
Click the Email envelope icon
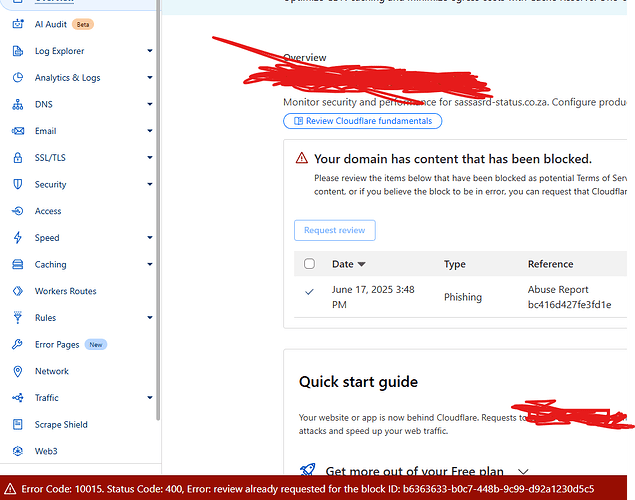click(x=18, y=131)
